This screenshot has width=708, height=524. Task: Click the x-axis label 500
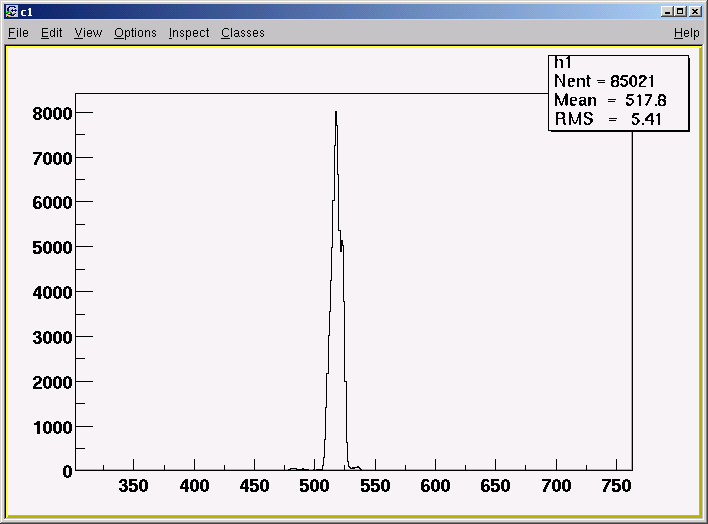(314, 486)
